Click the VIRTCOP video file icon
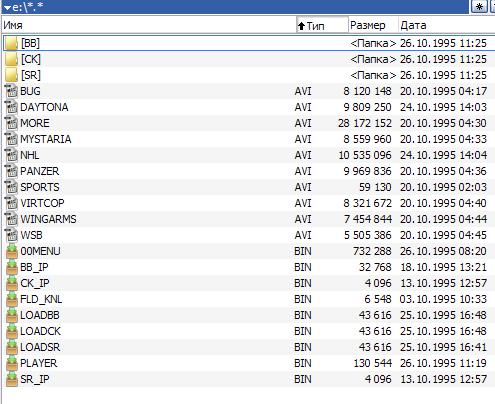This screenshot has width=495, height=404. tap(11, 203)
